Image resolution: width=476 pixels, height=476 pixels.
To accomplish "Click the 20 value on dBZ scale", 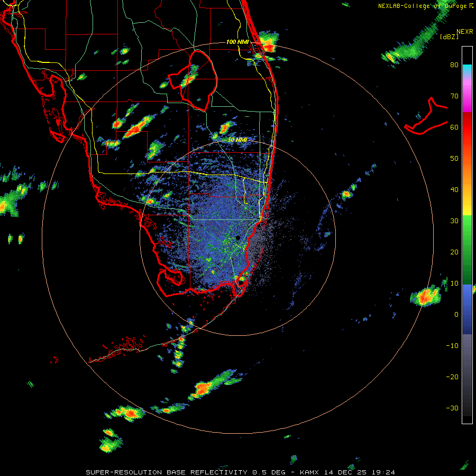I will tap(454, 252).
